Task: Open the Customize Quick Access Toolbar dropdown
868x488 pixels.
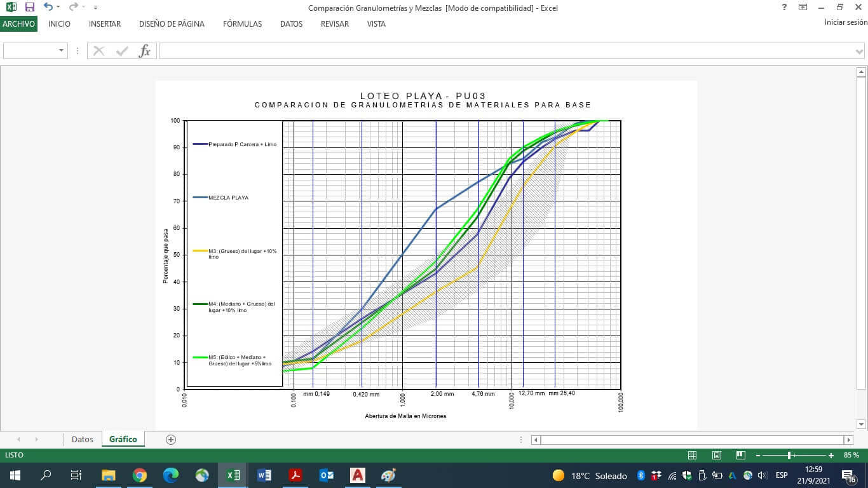Action: (x=95, y=8)
